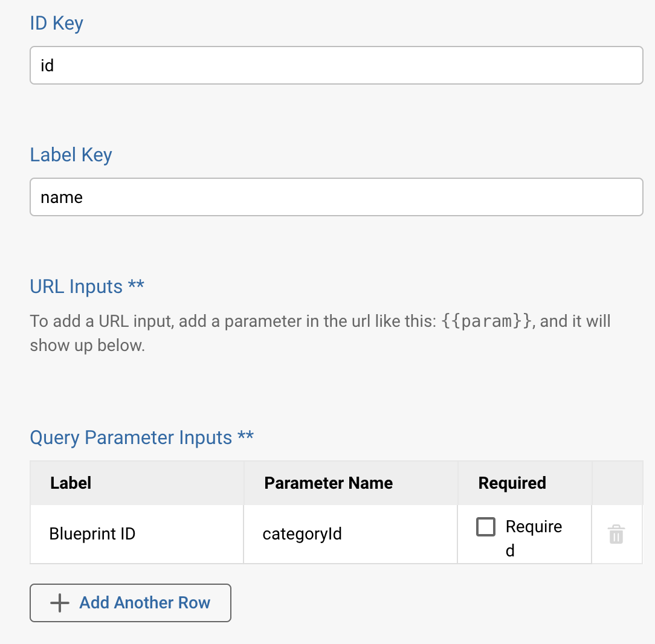Click the ID Key label
This screenshot has width=655, height=644.
pos(56,23)
